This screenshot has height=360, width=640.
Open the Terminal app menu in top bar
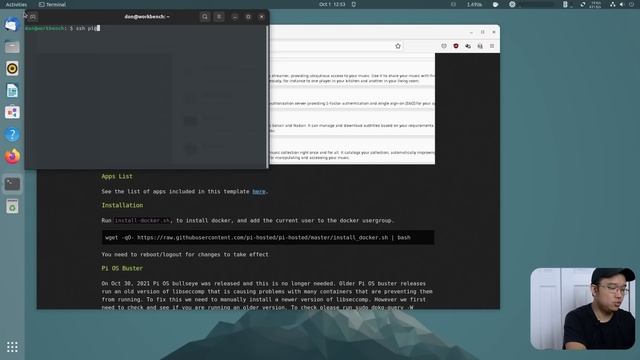click(x=52, y=4)
